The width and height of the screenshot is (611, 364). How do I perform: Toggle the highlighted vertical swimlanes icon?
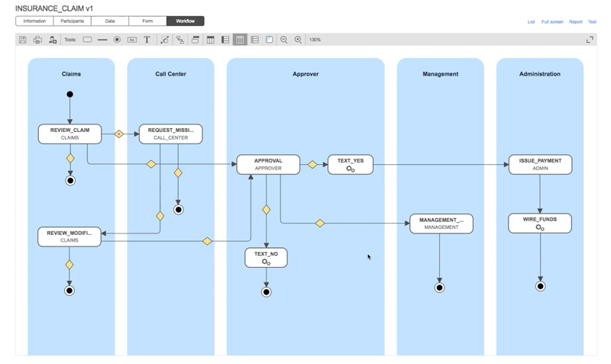[240, 40]
